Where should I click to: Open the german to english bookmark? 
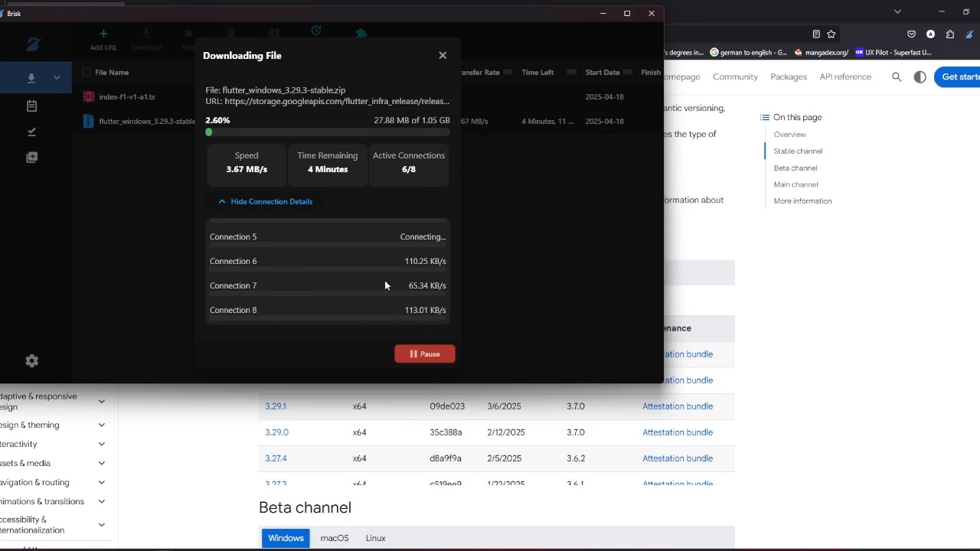(749, 52)
